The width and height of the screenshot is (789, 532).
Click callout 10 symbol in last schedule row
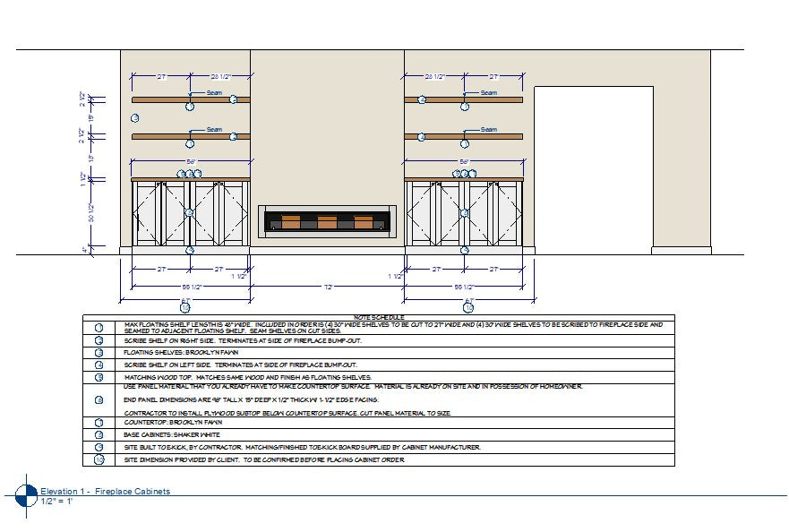click(x=99, y=459)
